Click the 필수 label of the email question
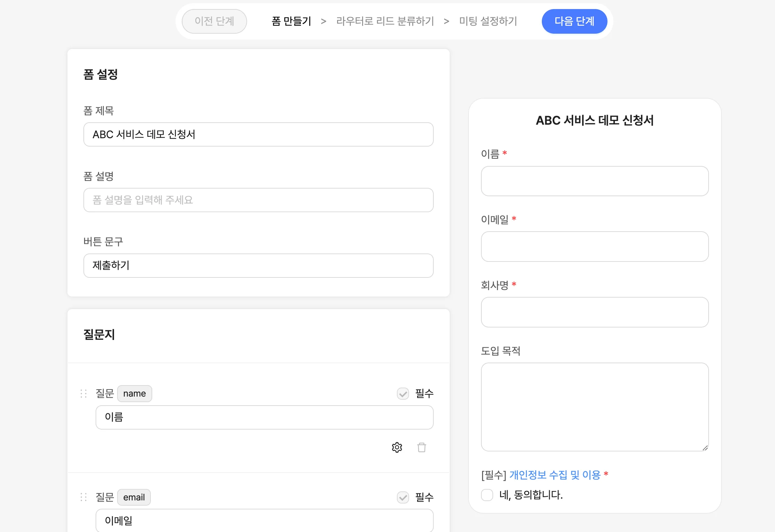Image resolution: width=775 pixels, height=532 pixels. coord(424,497)
